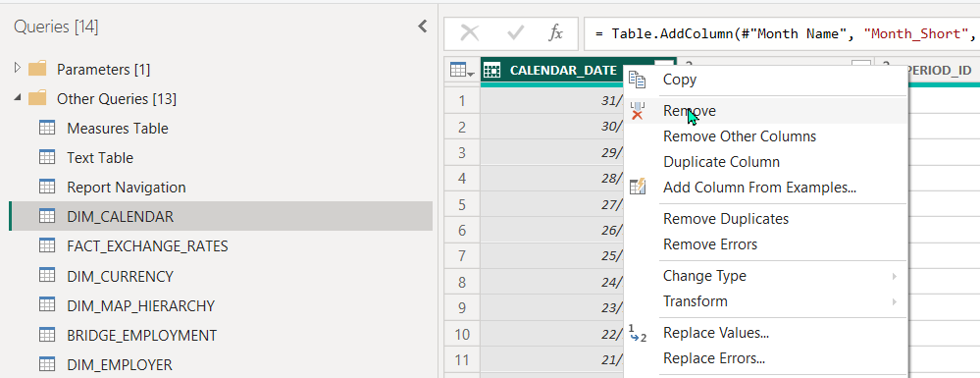Open the Transform submenu
Viewport: 980px width, 378px height.
[765, 301]
